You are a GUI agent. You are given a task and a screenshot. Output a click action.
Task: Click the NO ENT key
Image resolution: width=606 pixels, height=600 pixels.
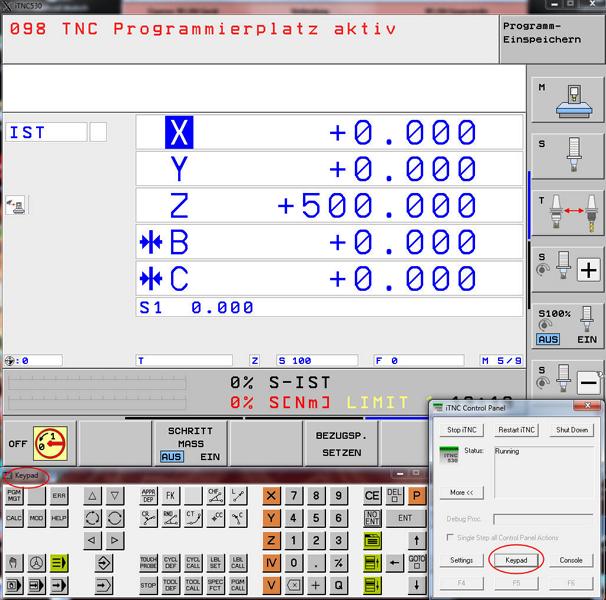coord(372,518)
